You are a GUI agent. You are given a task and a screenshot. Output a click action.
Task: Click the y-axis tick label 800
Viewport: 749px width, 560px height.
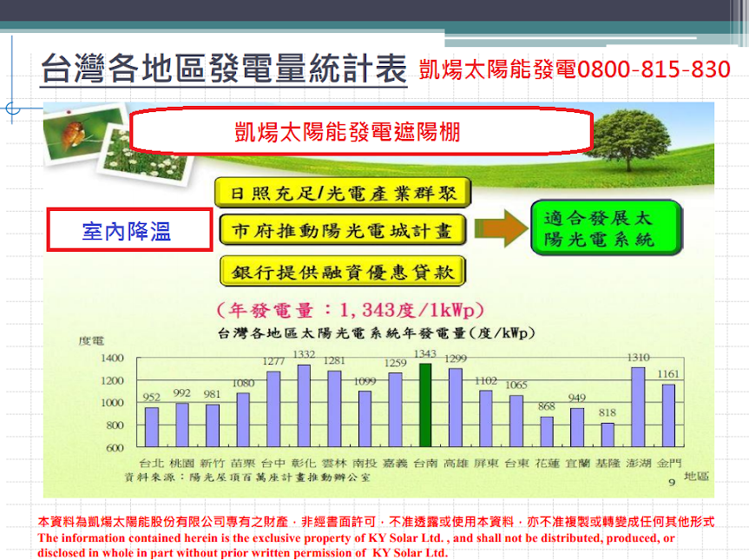click(115, 425)
